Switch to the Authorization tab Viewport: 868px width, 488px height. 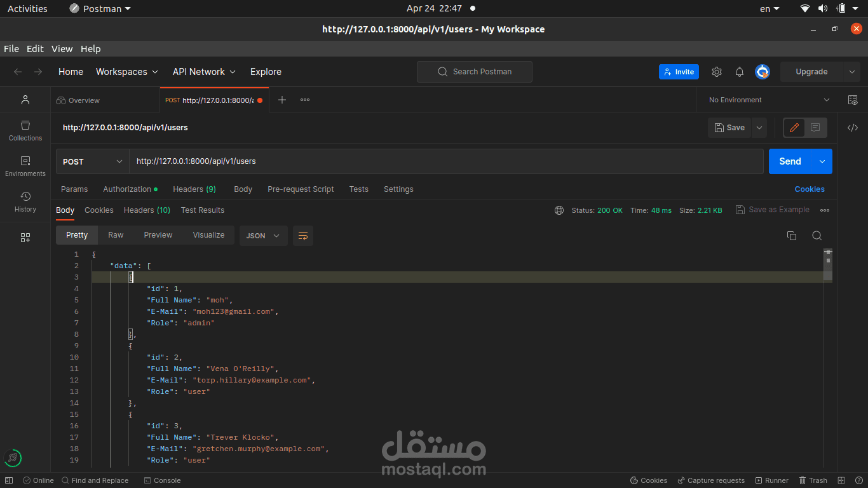click(x=130, y=189)
